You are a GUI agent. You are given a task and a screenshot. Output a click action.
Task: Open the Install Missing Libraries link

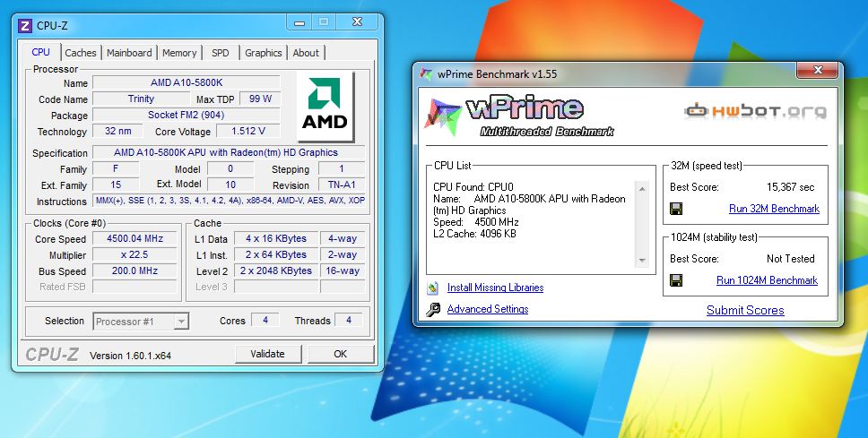pos(496,288)
